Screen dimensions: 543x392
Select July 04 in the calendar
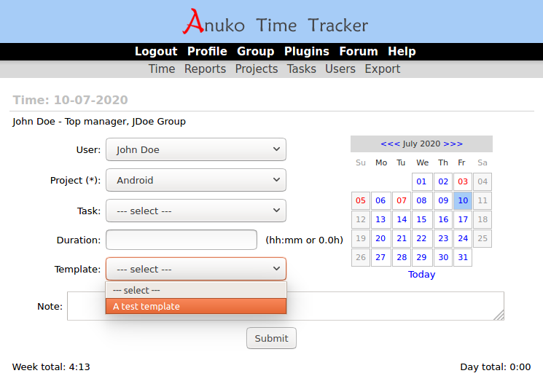pyautogui.click(x=483, y=181)
